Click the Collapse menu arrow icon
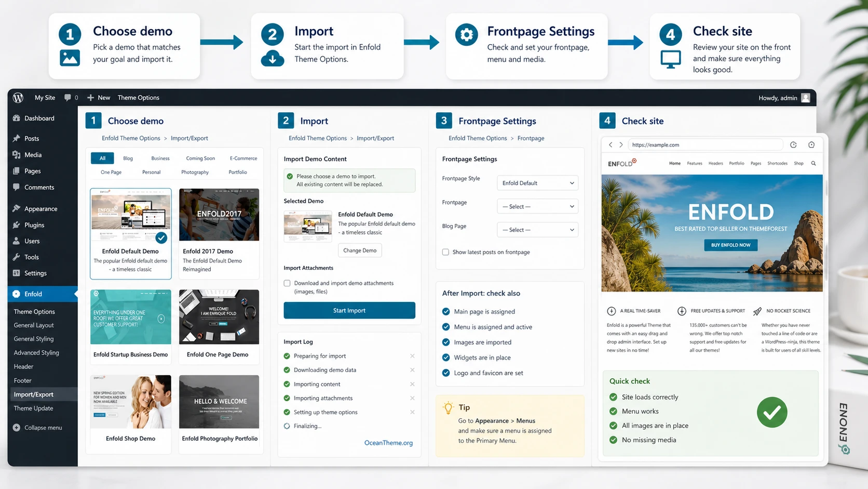 [x=17, y=428]
